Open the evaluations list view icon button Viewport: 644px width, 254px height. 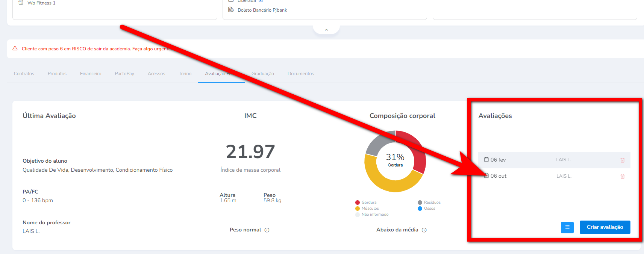(x=567, y=227)
